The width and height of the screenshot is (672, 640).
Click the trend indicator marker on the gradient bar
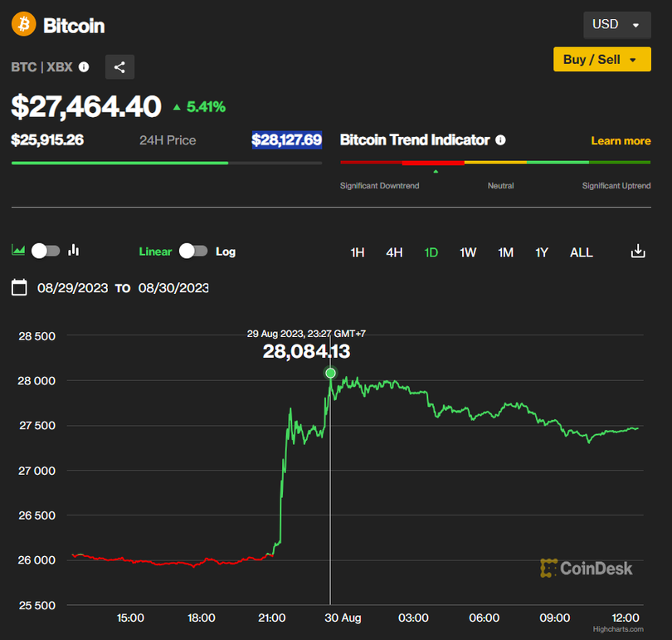(x=435, y=172)
